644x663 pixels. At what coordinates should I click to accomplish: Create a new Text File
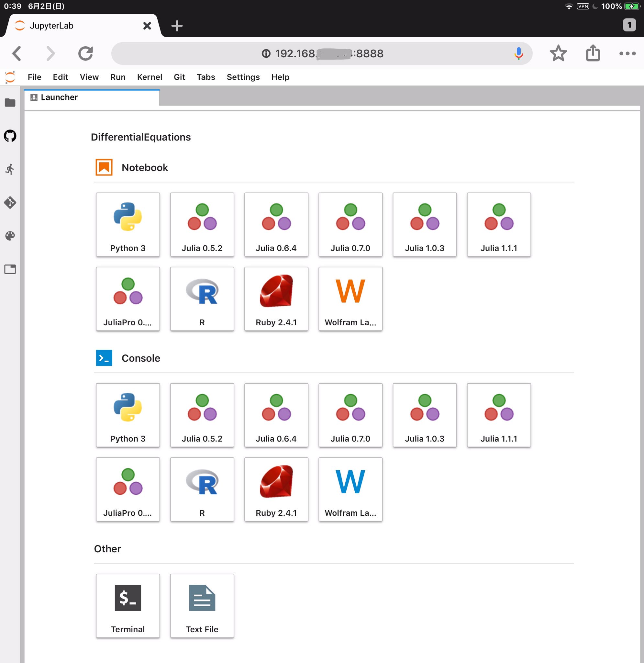pos(202,606)
